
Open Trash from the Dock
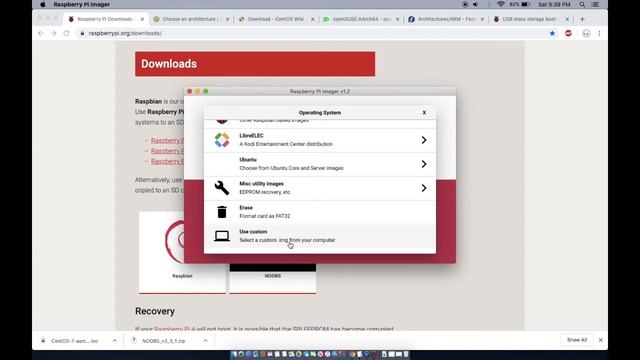click(406, 354)
